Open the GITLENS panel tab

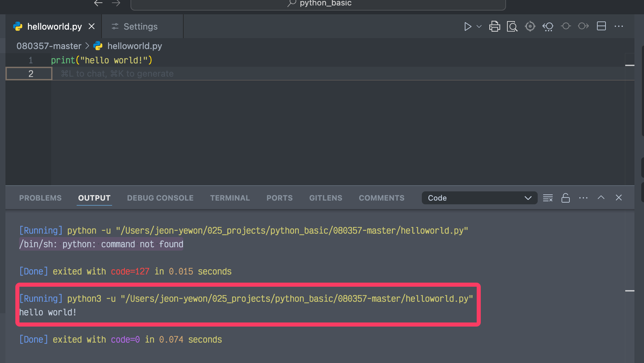[x=325, y=198]
